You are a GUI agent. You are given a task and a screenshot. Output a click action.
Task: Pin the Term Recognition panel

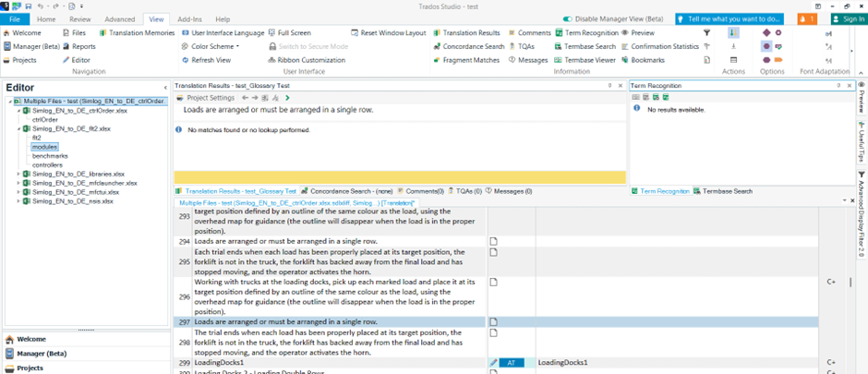coord(839,86)
